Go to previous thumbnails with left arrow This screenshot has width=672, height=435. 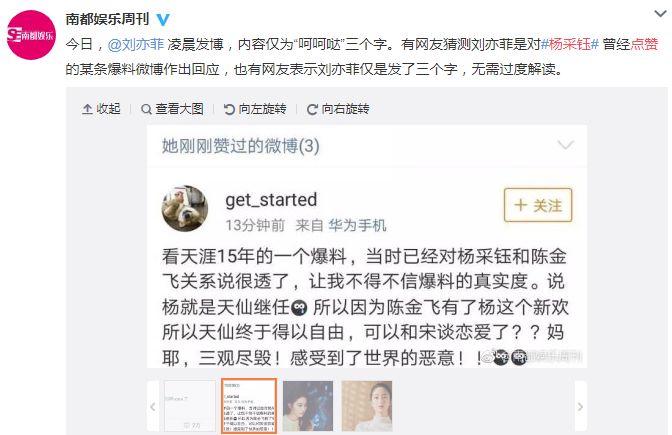point(153,406)
